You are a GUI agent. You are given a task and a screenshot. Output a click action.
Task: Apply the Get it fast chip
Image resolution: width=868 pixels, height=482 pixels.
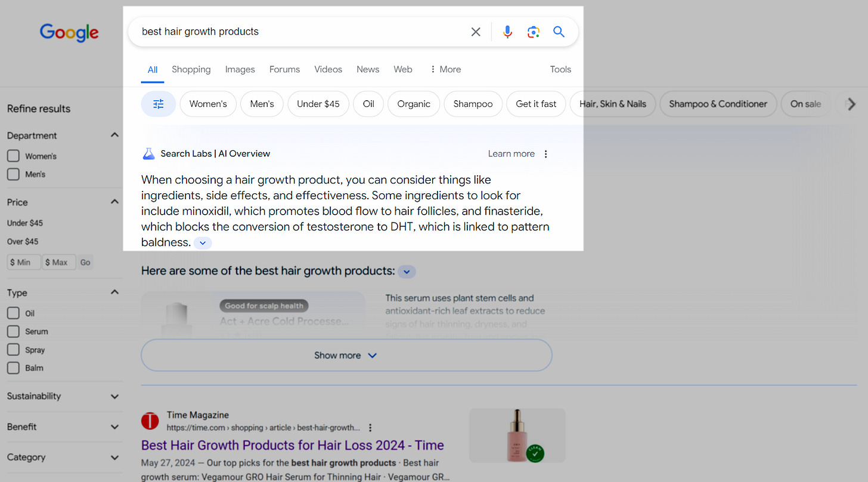(x=536, y=104)
